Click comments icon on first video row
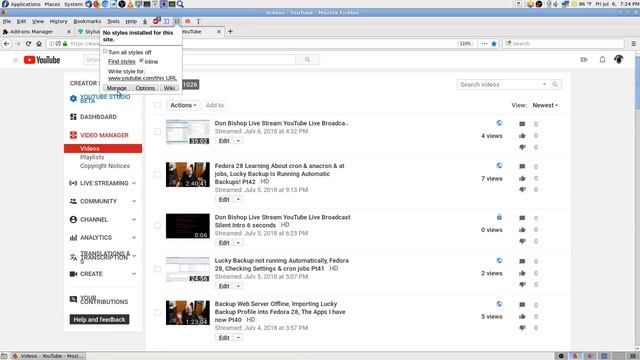Viewport: 640px width, 360px height. coord(522,124)
